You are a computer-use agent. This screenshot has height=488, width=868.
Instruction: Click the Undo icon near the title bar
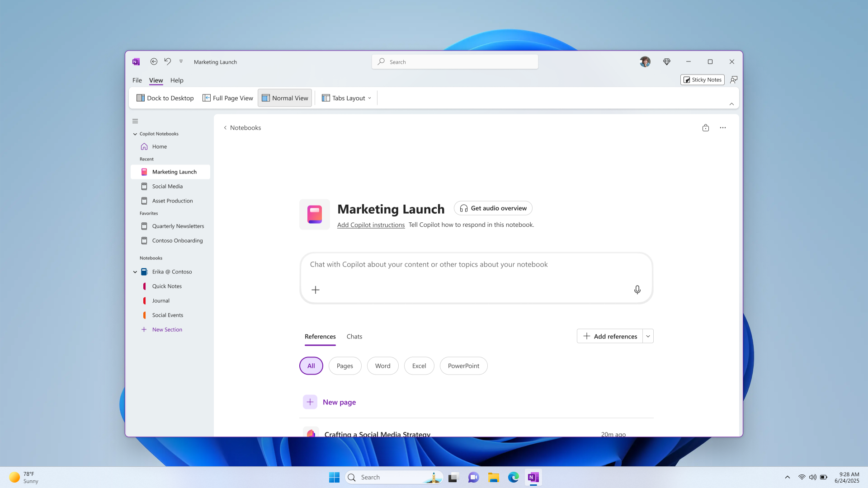(167, 61)
